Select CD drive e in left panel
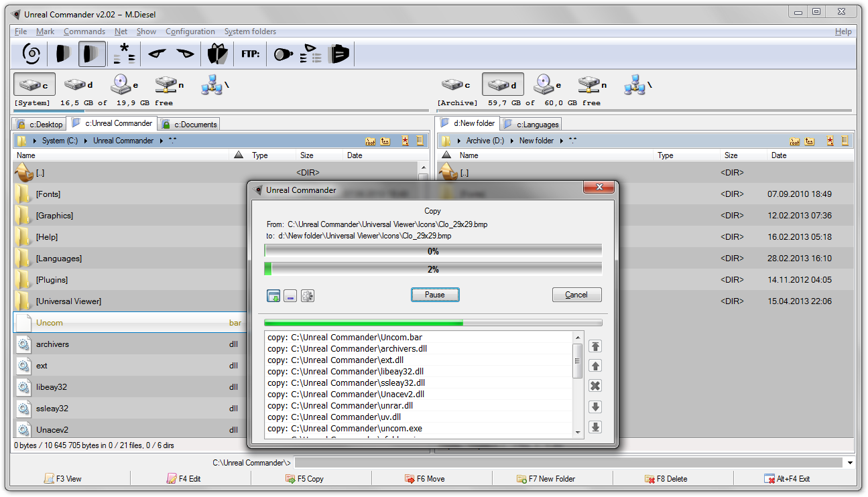This screenshot has width=868, height=497. 125,84
